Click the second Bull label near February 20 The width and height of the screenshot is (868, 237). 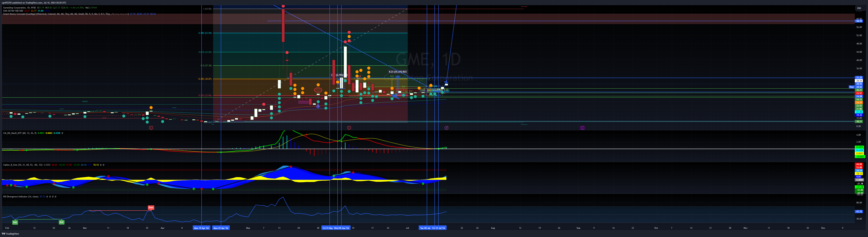[61, 222]
